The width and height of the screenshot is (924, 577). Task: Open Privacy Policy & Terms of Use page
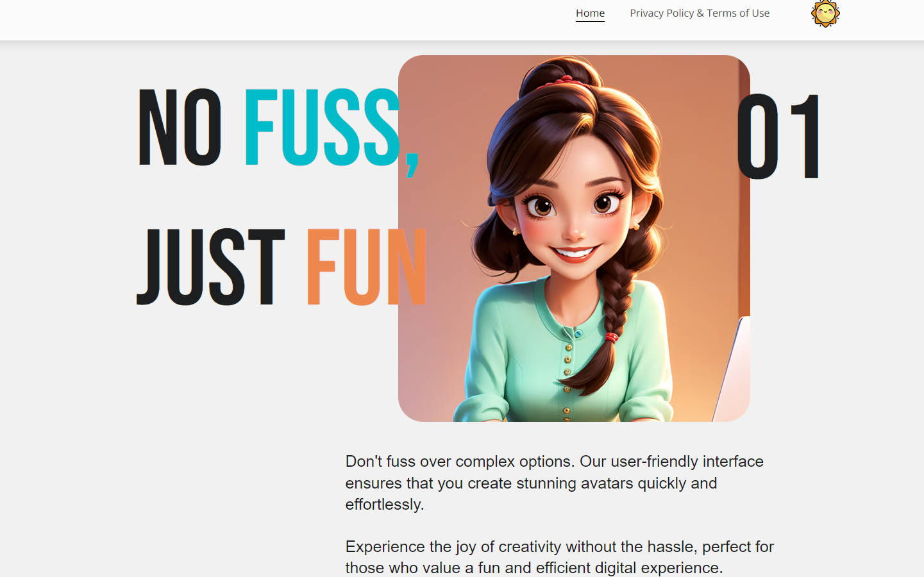pos(700,13)
